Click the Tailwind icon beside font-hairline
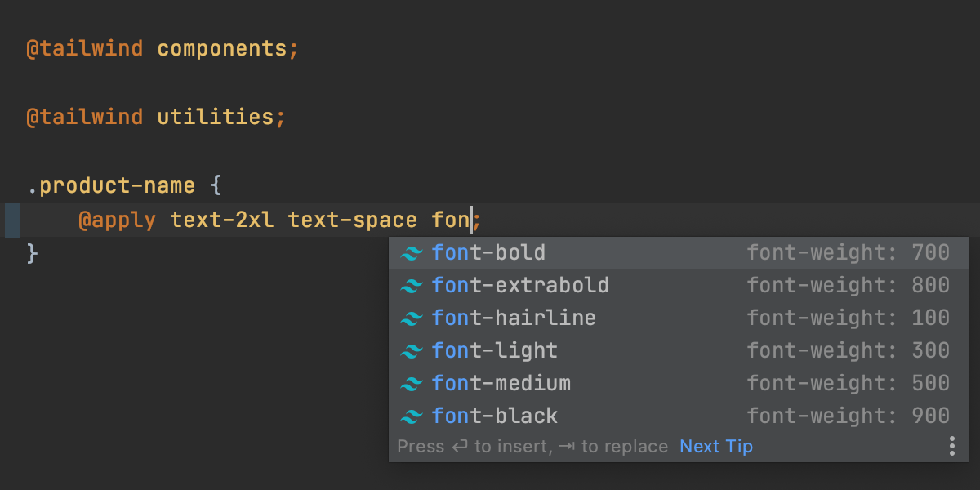The image size is (980, 490). point(410,319)
